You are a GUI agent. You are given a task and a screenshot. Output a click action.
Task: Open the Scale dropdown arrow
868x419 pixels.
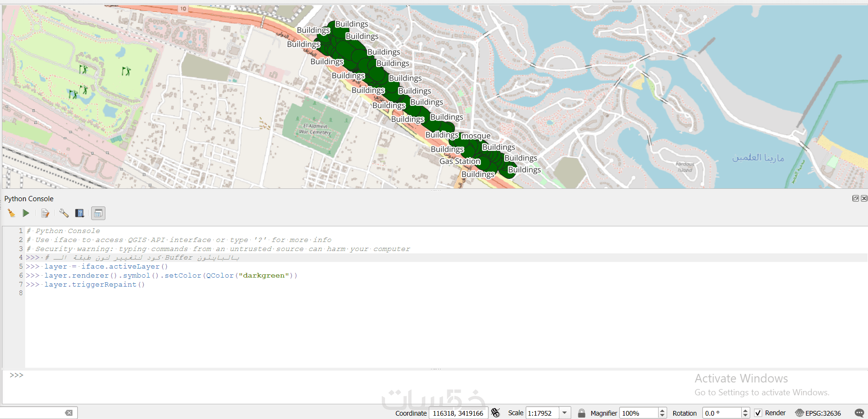[565, 413]
